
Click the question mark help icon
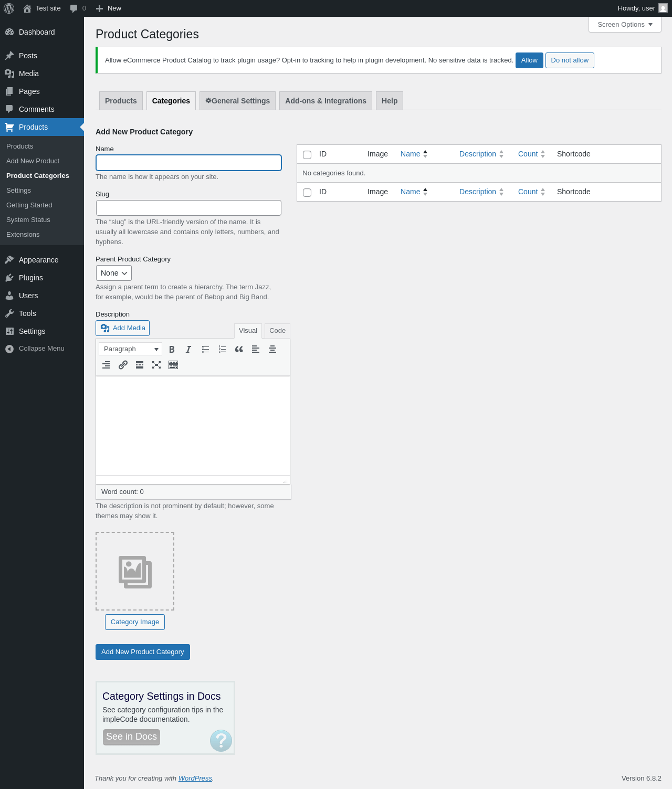click(221, 741)
